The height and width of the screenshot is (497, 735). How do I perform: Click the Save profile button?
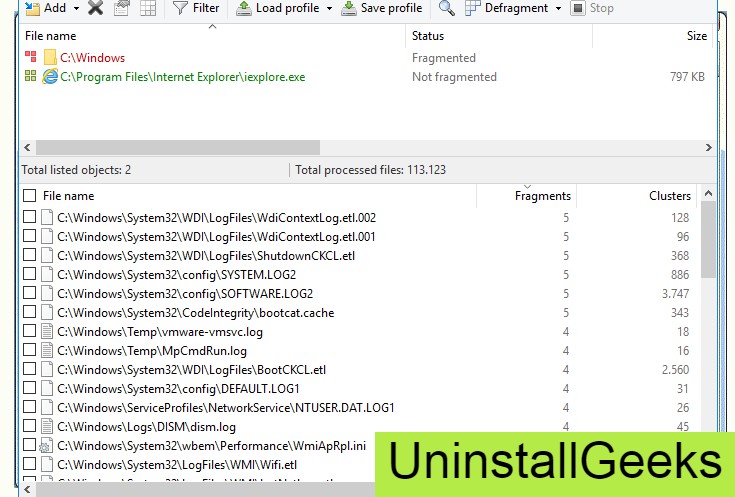point(382,8)
